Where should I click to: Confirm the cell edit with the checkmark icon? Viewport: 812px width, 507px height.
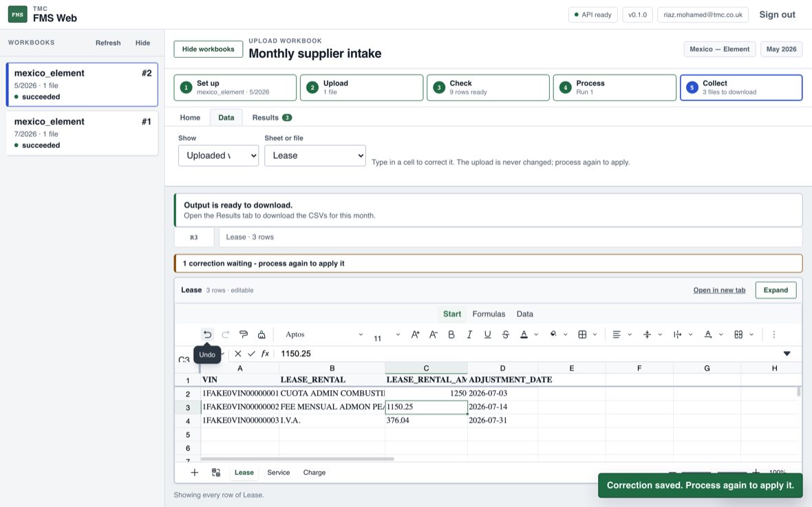point(251,354)
